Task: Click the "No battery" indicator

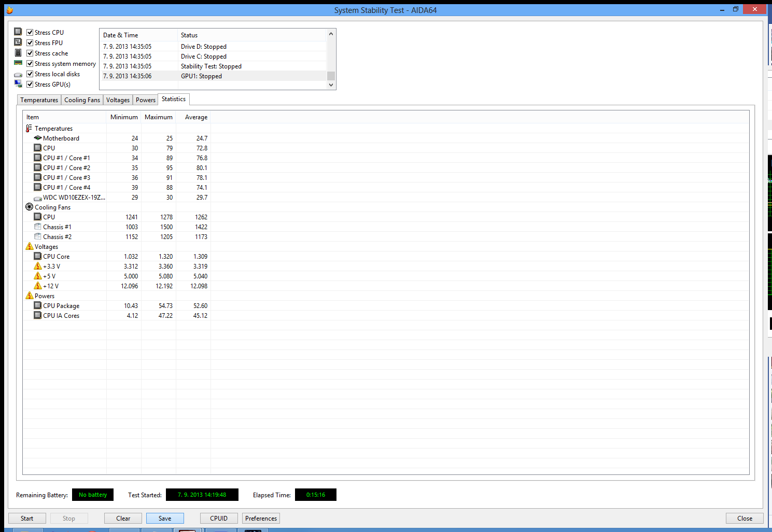Action: coord(93,495)
